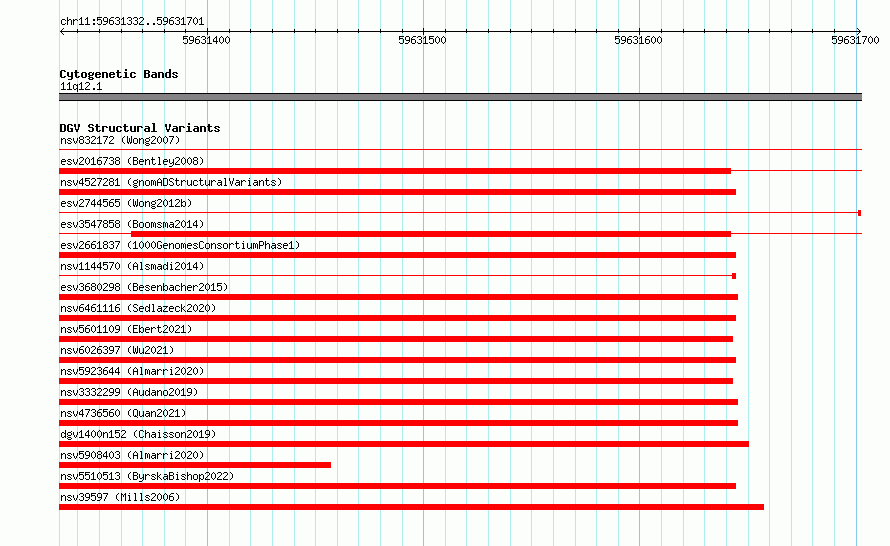Click the red bar for nsv3332299

point(398,402)
